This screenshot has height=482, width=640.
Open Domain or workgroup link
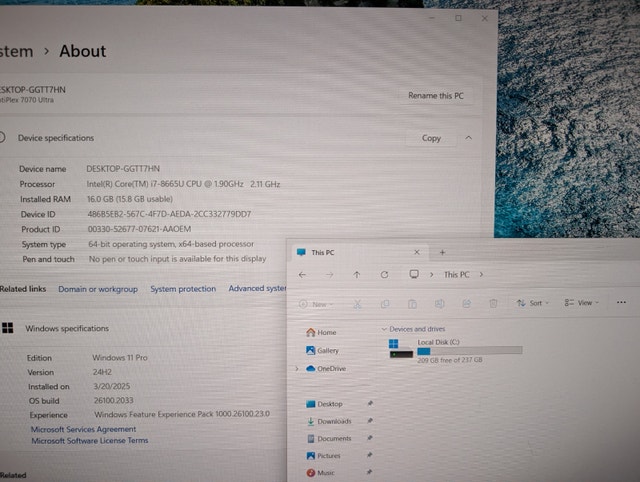(x=98, y=289)
